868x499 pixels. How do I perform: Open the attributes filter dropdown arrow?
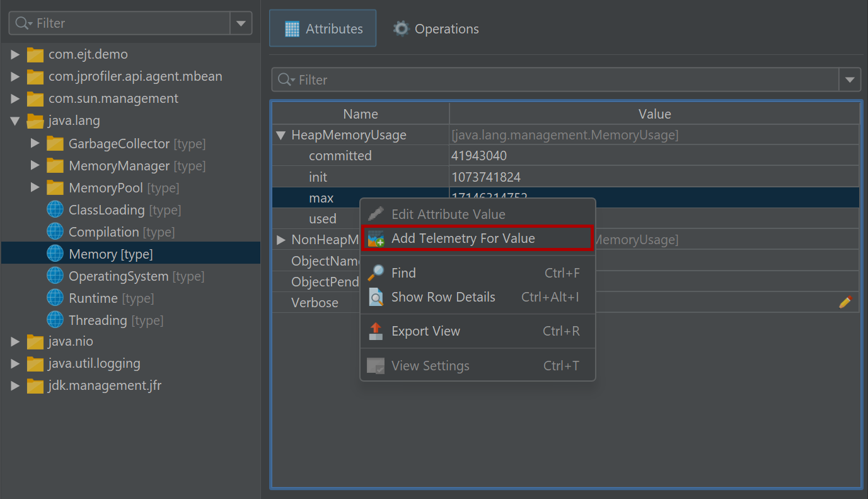coord(850,80)
